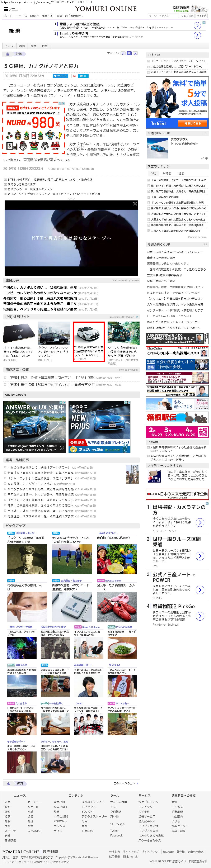Open 公式プリウス car thumbnail
The image size is (211, 868).
(x=158, y=148)
